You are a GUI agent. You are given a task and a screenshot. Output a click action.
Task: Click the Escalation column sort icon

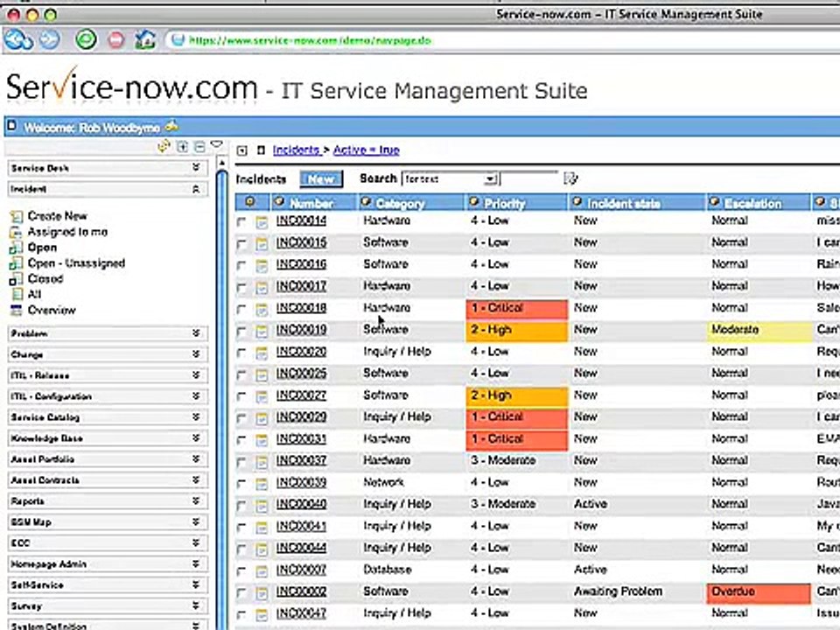tap(714, 202)
